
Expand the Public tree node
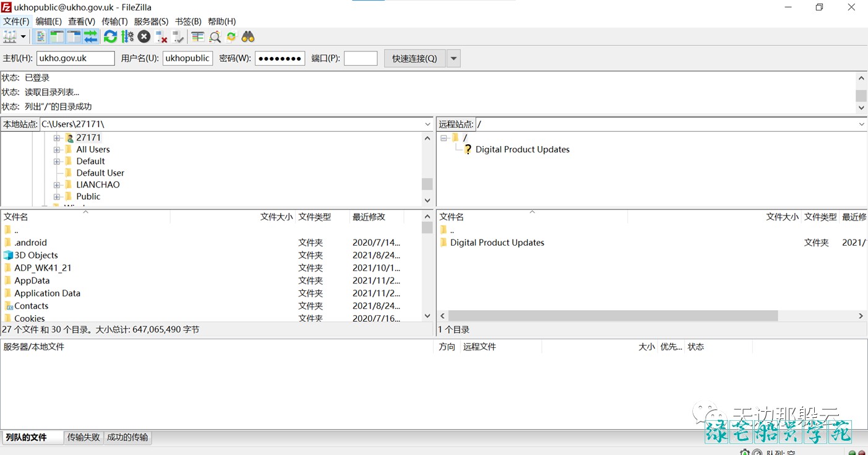tap(57, 196)
